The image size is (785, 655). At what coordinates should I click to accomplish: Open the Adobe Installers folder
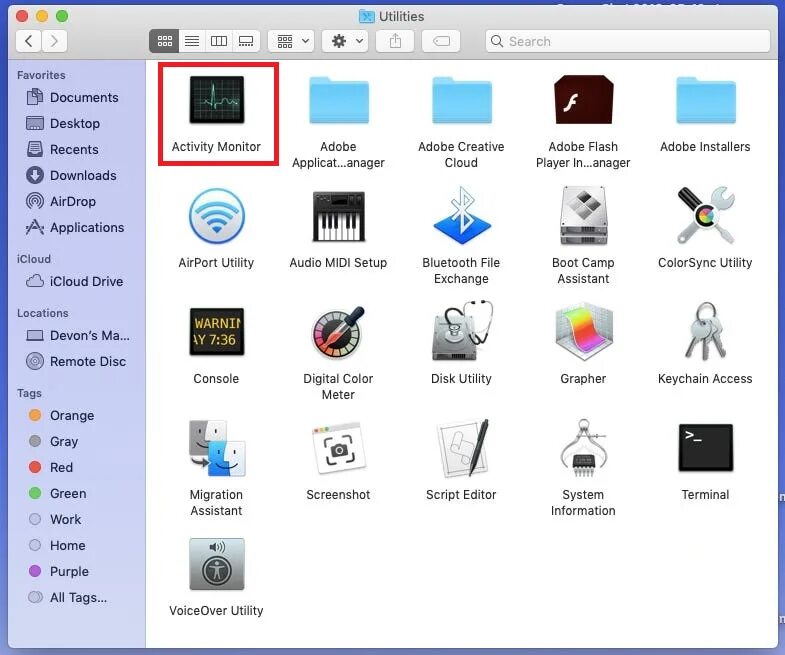705,100
